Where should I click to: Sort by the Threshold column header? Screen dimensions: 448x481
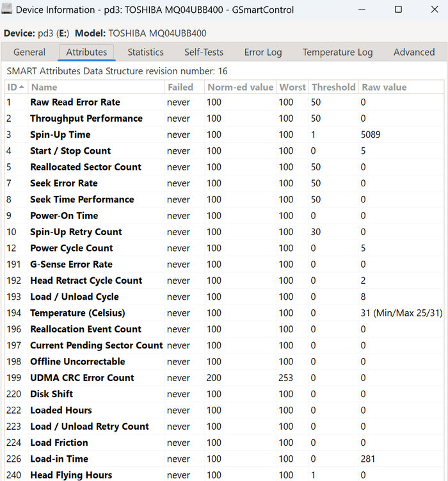[x=333, y=87]
